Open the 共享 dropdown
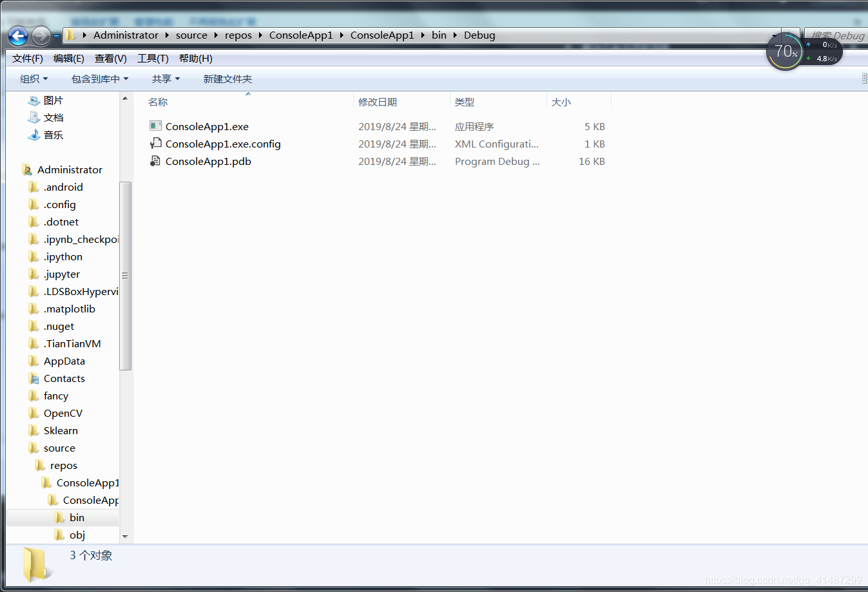Viewport: 868px width, 592px height. click(166, 79)
